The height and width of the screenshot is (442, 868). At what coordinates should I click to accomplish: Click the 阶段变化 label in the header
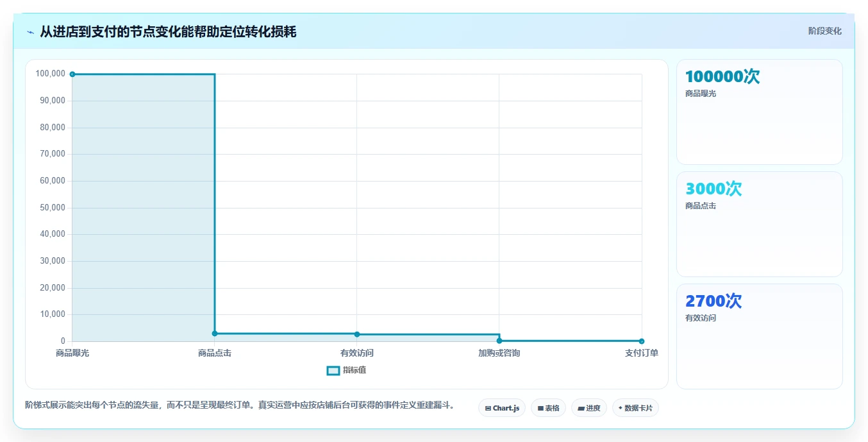click(x=824, y=31)
